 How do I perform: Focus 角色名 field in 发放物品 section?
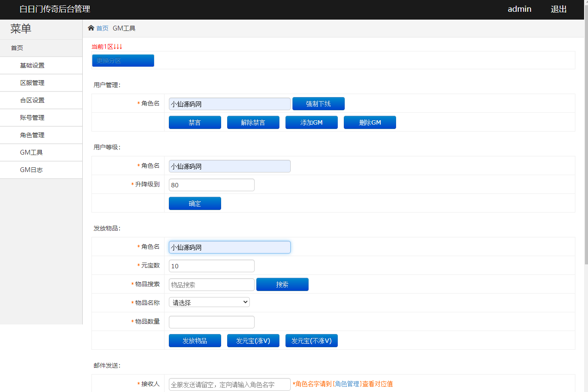click(230, 247)
